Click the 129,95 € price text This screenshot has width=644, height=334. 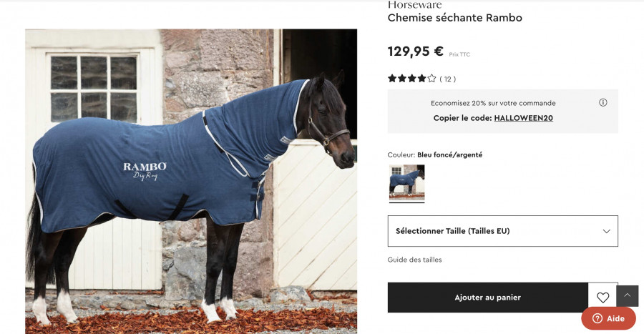(416, 51)
